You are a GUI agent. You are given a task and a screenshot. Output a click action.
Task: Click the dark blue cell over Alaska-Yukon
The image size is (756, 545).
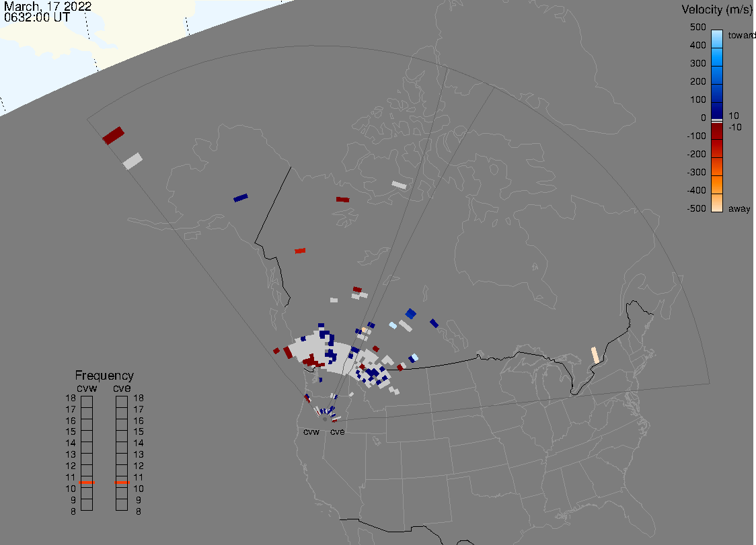[241, 198]
